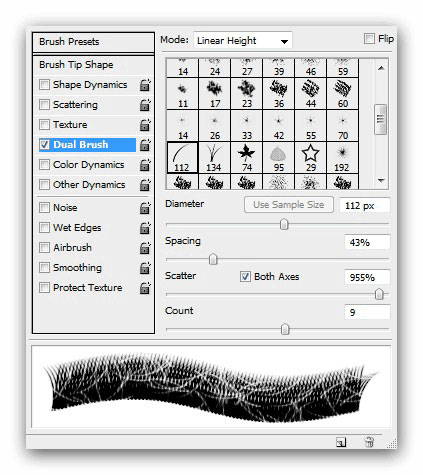
Task: Choose the starburst brush tip 192
Action: 342,158
